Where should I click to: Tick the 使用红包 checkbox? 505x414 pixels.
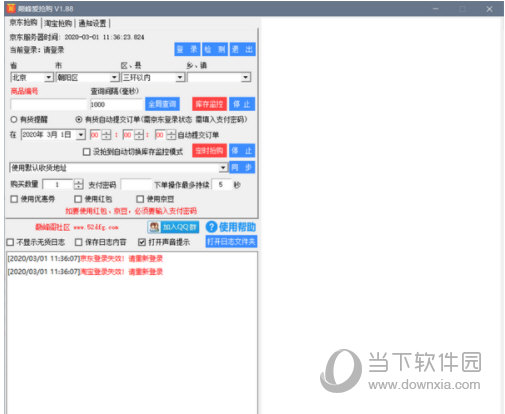[x=78, y=199]
